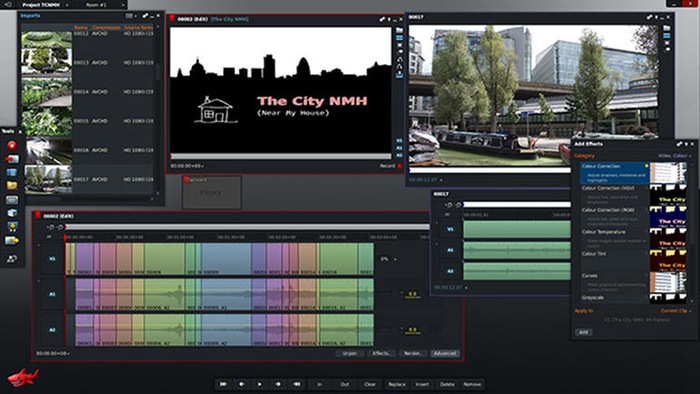Click the A1 track level value 0.0

point(412,294)
